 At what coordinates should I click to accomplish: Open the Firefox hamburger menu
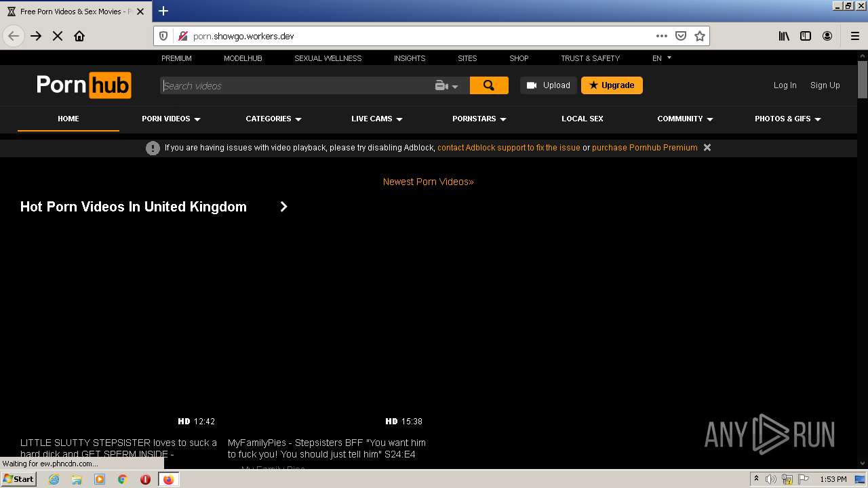point(855,36)
